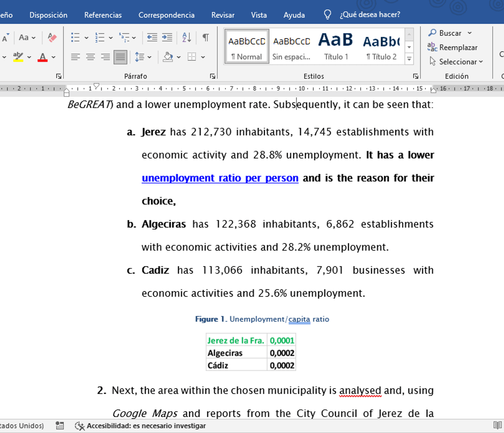Open the Referencias ribbon tab
This screenshot has height=433, width=504.
click(x=103, y=15)
